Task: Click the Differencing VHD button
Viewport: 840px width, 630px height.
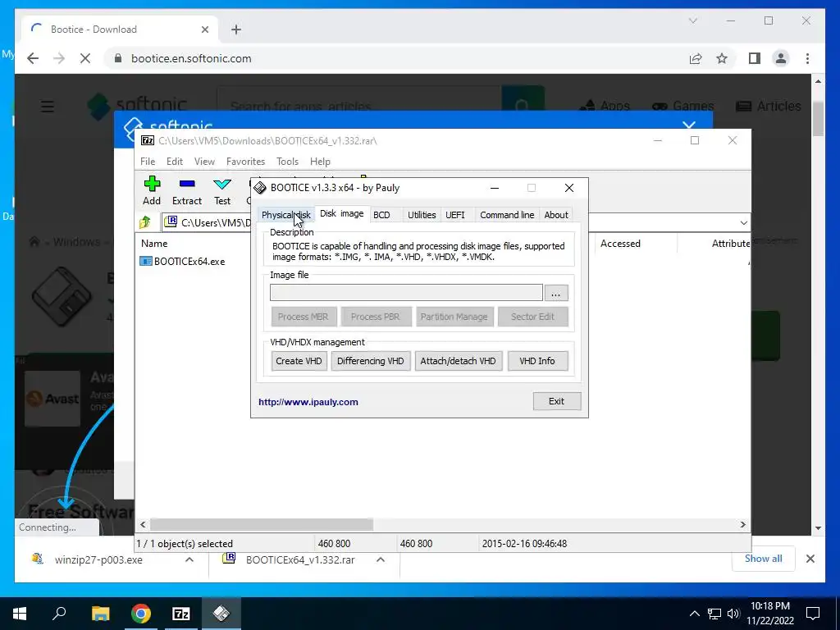Action: click(371, 361)
